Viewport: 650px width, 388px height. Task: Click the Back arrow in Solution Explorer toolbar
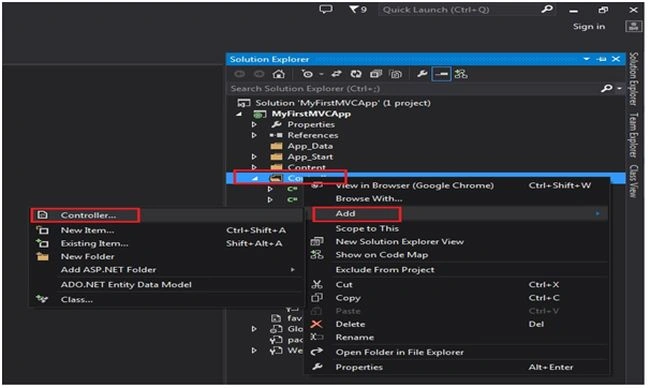240,74
